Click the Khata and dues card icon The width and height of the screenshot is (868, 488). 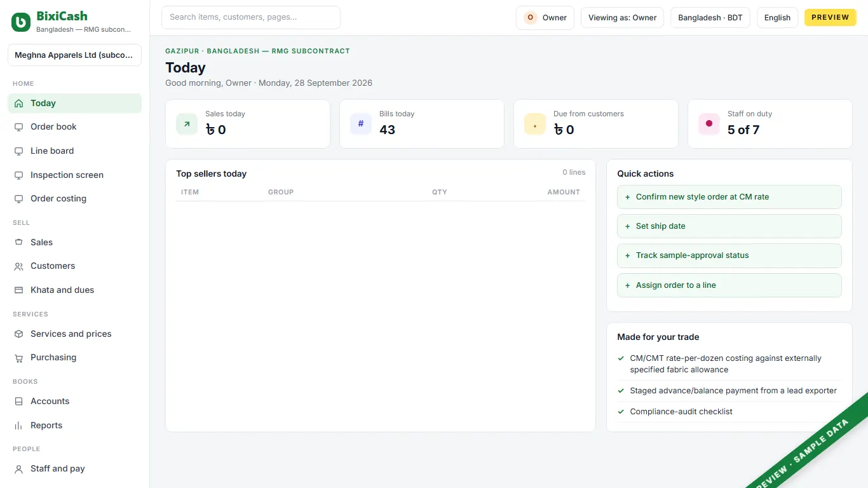pos(18,290)
